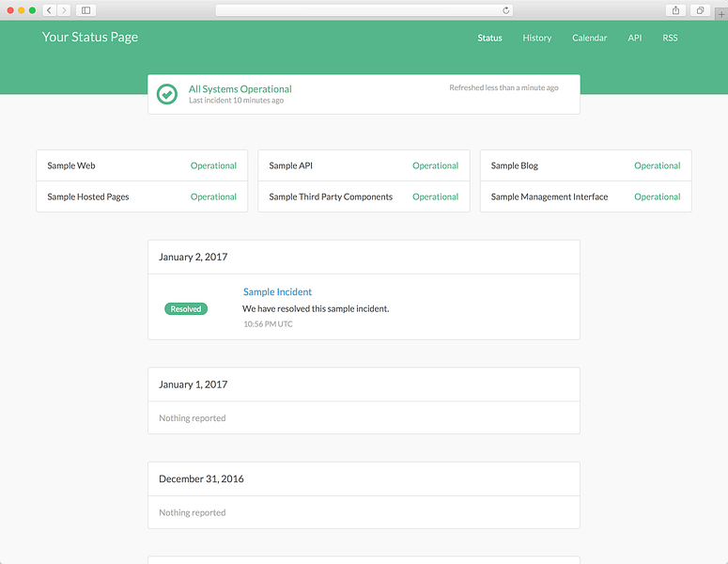Go forward with the browser forward arrow
This screenshot has height=564, width=728.
point(64,10)
